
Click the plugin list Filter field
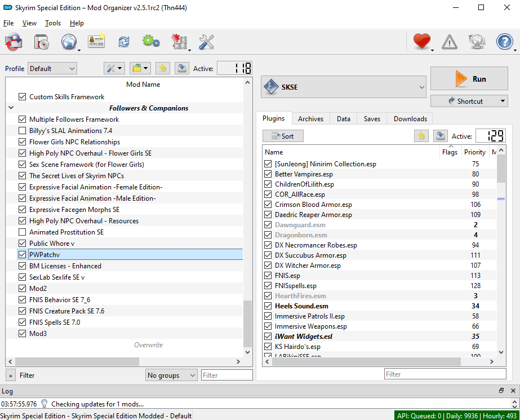(x=445, y=374)
